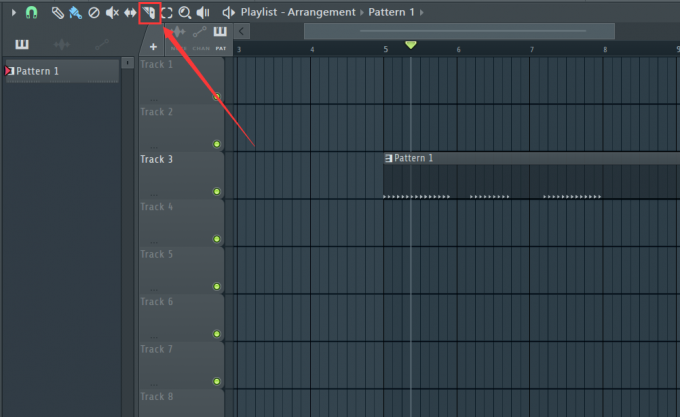
Task: Select the Slip tool
Action: coord(130,12)
